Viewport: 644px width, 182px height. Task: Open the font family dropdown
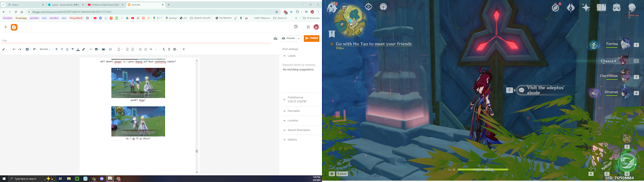click(x=28, y=49)
